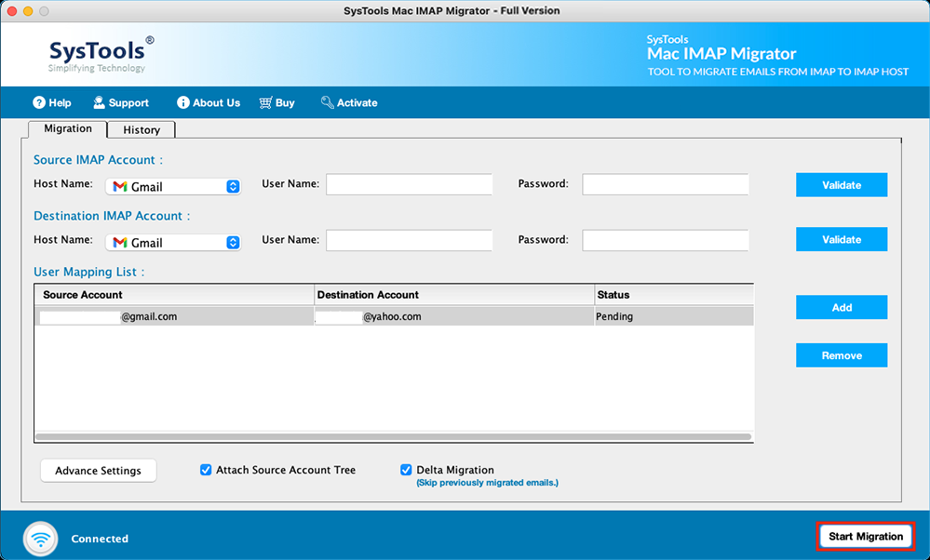The image size is (930, 560).
Task: Switch to the History tab
Action: [142, 129]
